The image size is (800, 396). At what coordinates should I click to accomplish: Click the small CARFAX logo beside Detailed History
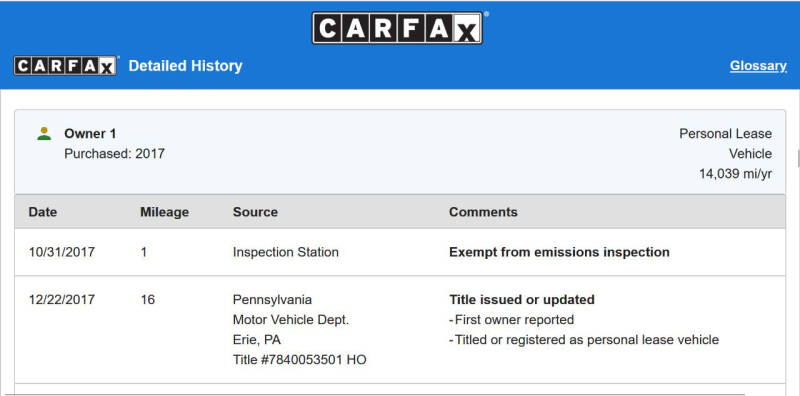pos(65,66)
